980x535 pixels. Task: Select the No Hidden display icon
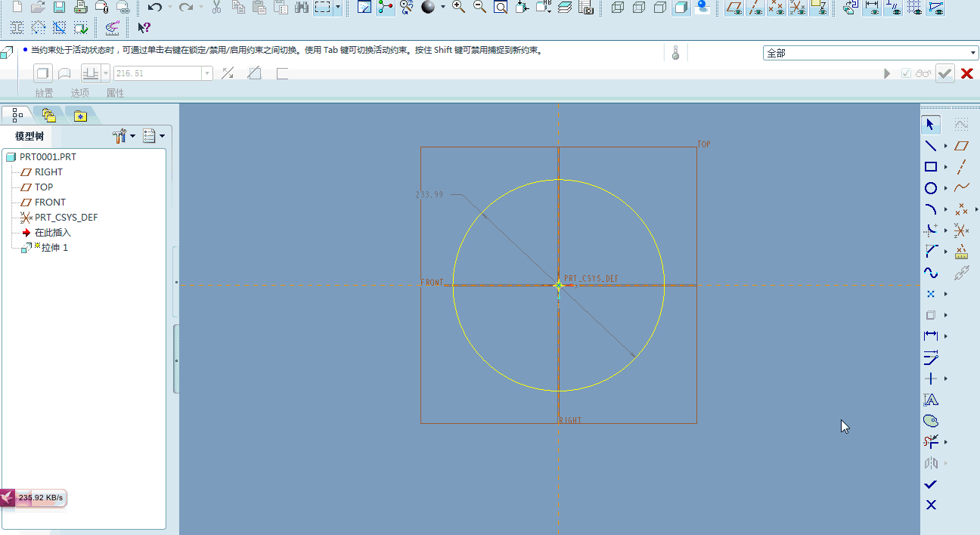(x=660, y=8)
